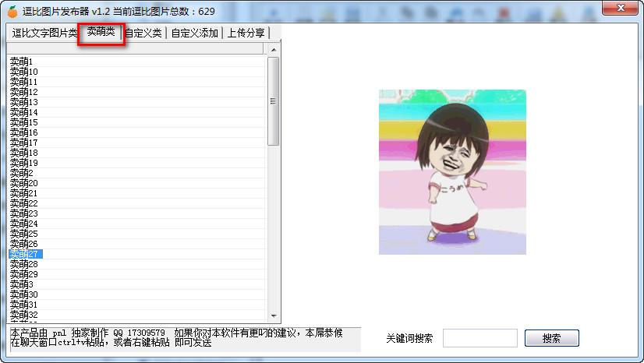Switch to the 卖萌类 tab
644x363 pixels.
[101, 32]
